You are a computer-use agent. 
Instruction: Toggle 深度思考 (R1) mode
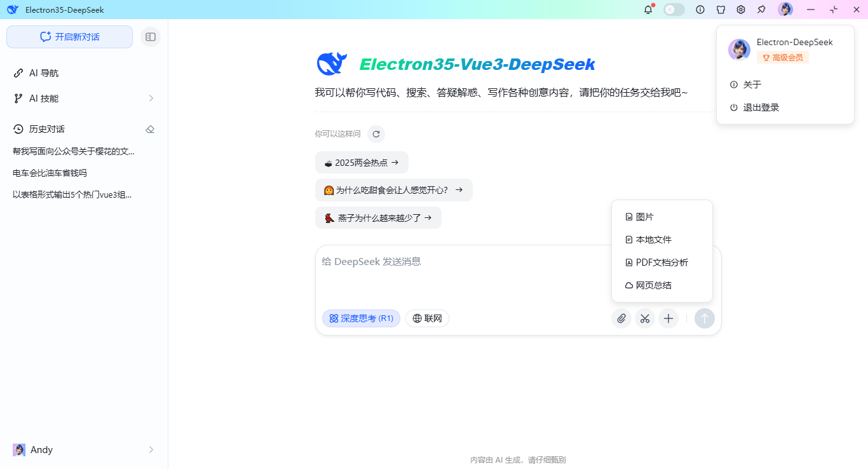pos(361,318)
